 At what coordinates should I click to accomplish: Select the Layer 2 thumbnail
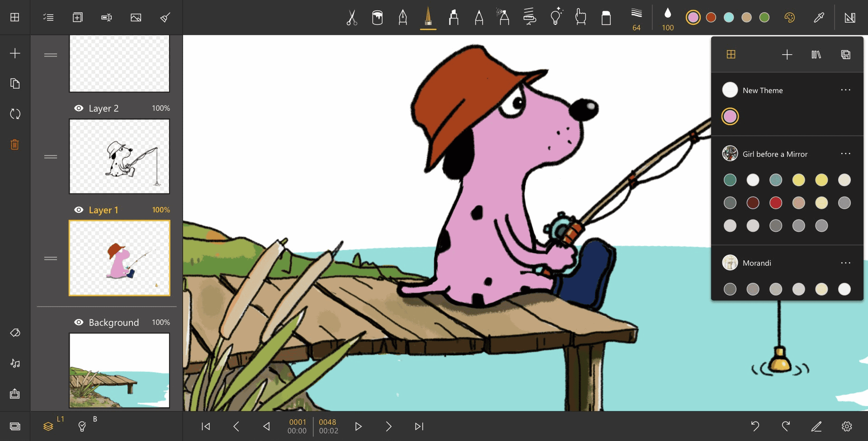tap(119, 156)
